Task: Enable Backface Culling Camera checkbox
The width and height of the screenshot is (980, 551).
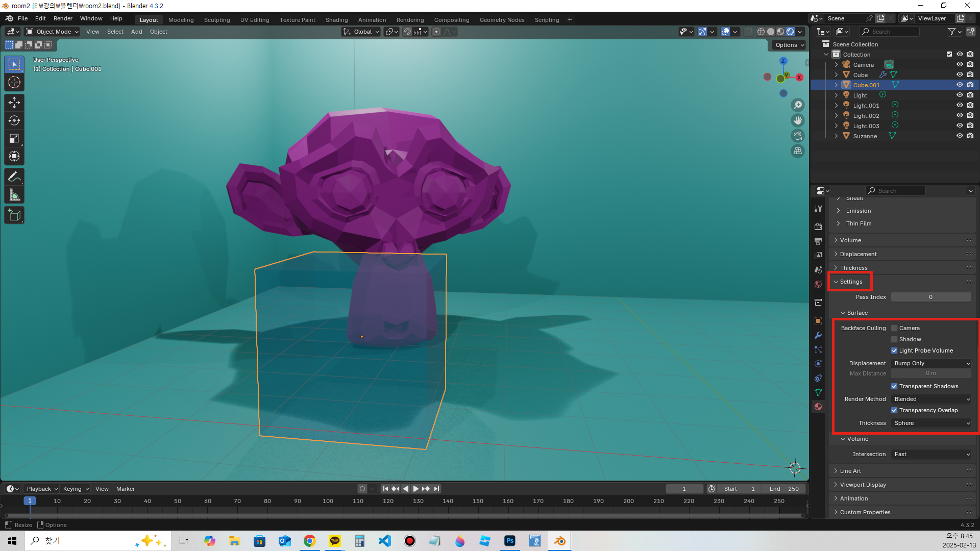Action: point(894,328)
